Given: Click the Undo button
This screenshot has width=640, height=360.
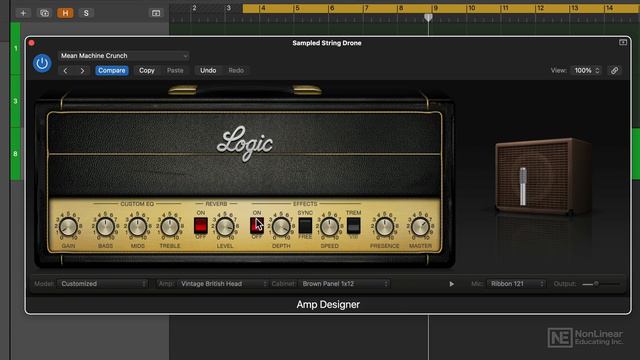Looking at the screenshot, I should [x=208, y=71].
